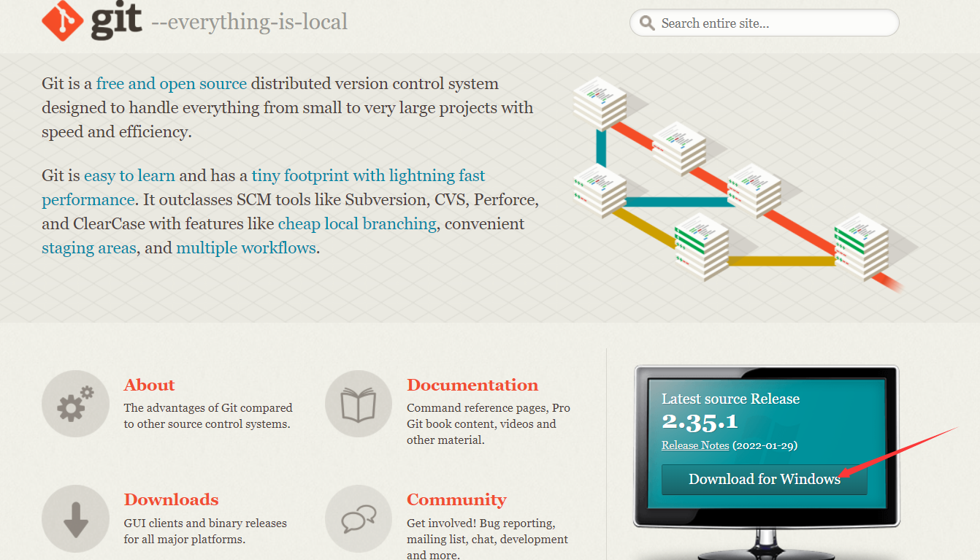Click the --everything-is-local tagline
This screenshot has height=560, width=980.
[249, 22]
